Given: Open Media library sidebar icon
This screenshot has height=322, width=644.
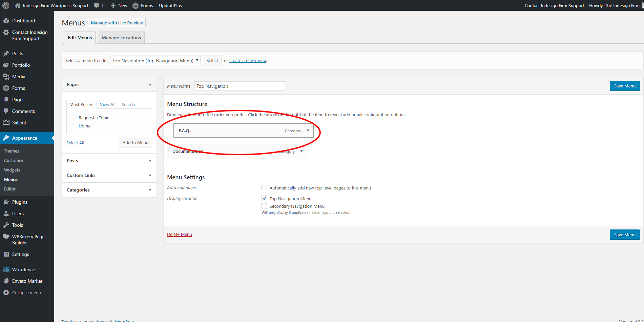Looking at the screenshot, I should pyautogui.click(x=6, y=77).
